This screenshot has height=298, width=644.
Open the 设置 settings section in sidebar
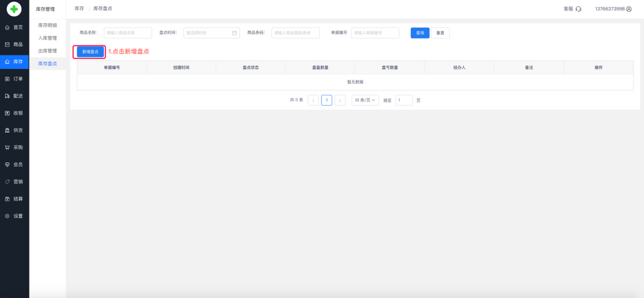(x=14, y=216)
